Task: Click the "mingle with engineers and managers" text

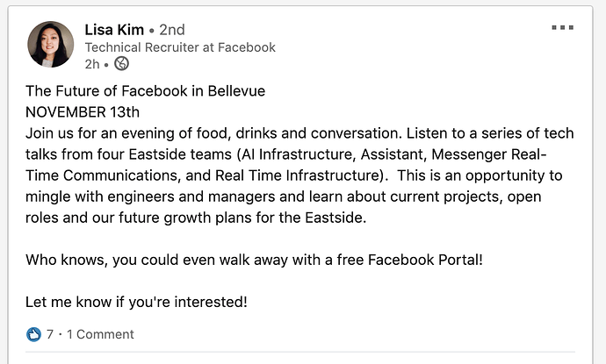Action: pyautogui.click(x=150, y=196)
